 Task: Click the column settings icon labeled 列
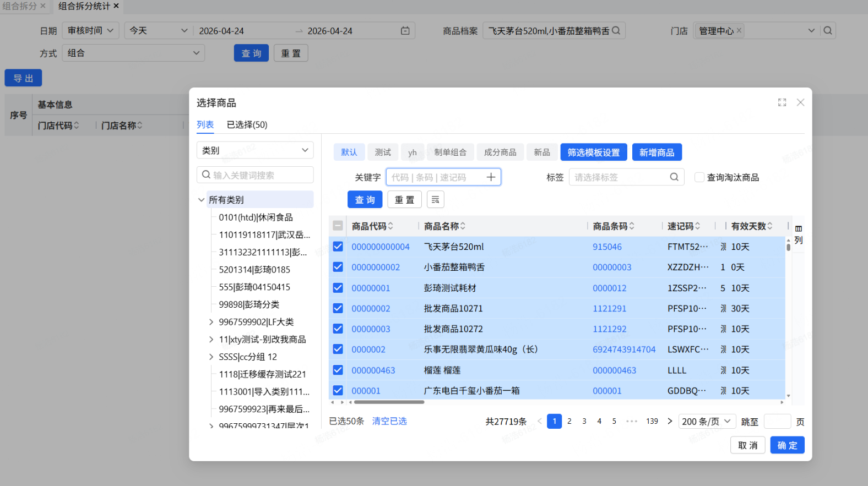tap(799, 234)
